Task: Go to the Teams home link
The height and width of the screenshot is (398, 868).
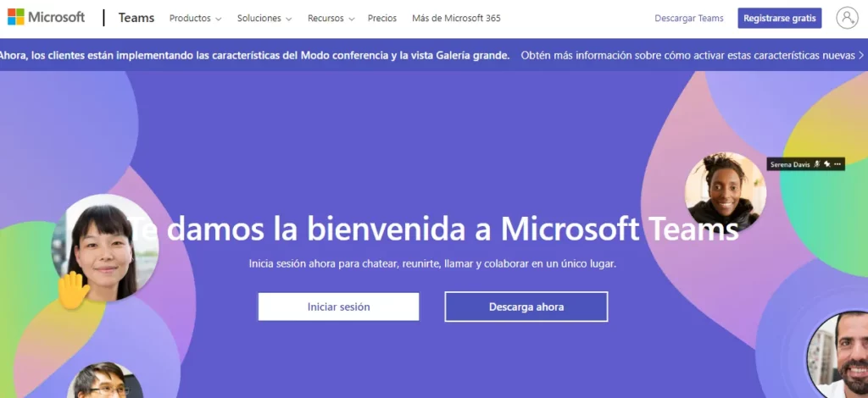Action: click(x=136, y=18)
